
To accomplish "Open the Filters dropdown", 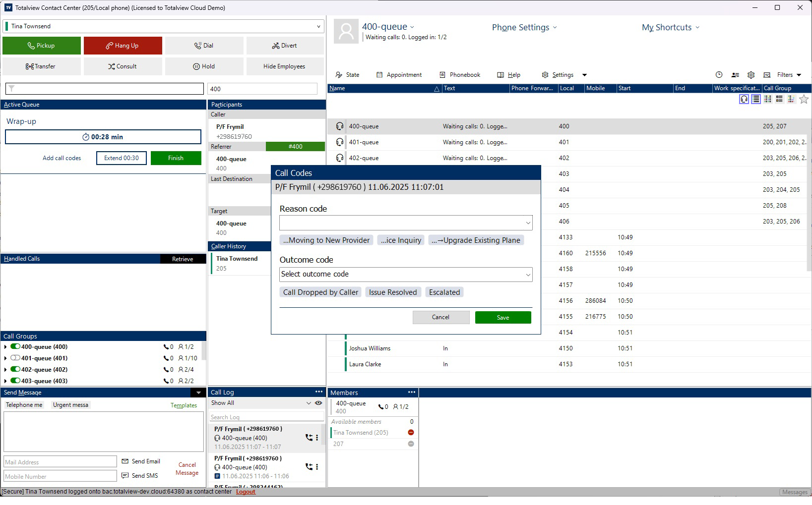I will 789,75.
